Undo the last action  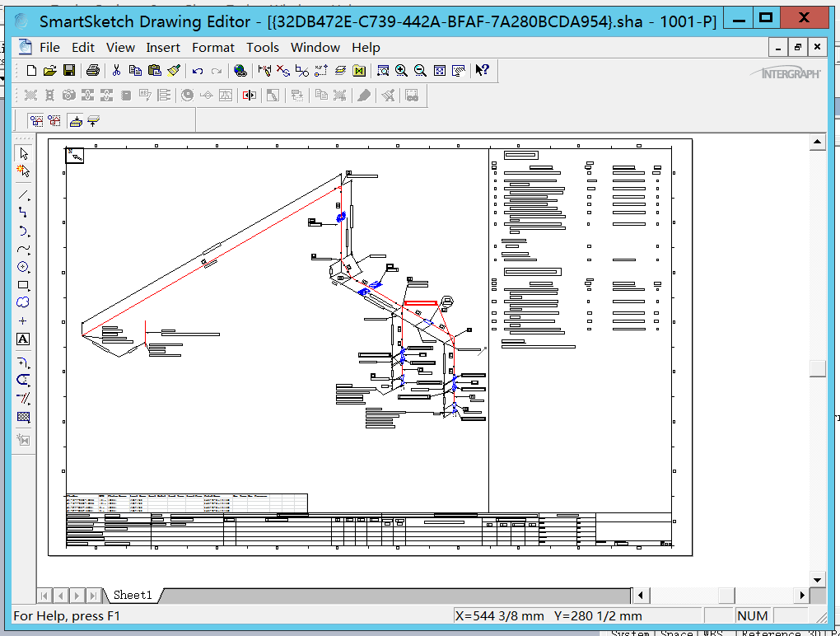pyautogui.click(x=198, y=71)
